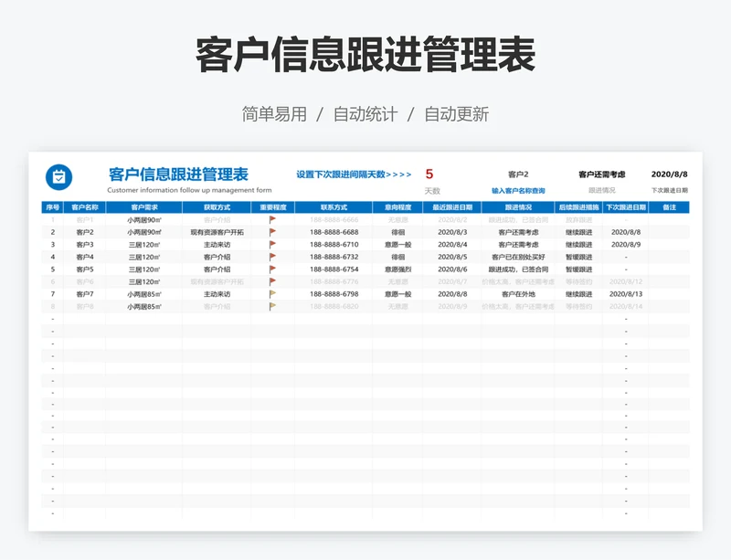The image size is (731, 560).
Task: Click the 输入客户名称查询 search prompt
Action: point(518,190)
